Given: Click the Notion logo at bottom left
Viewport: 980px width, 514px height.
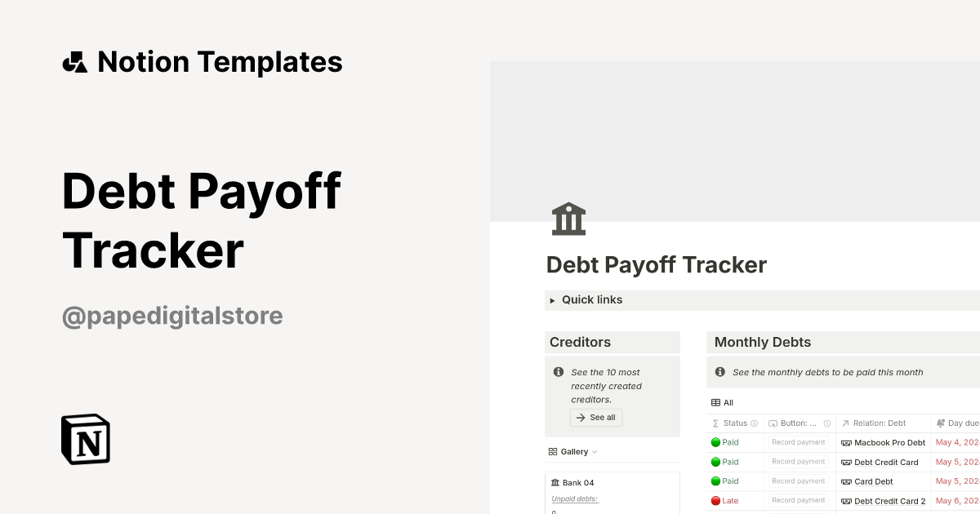Looking at the screenshot, I should point(85,439).
